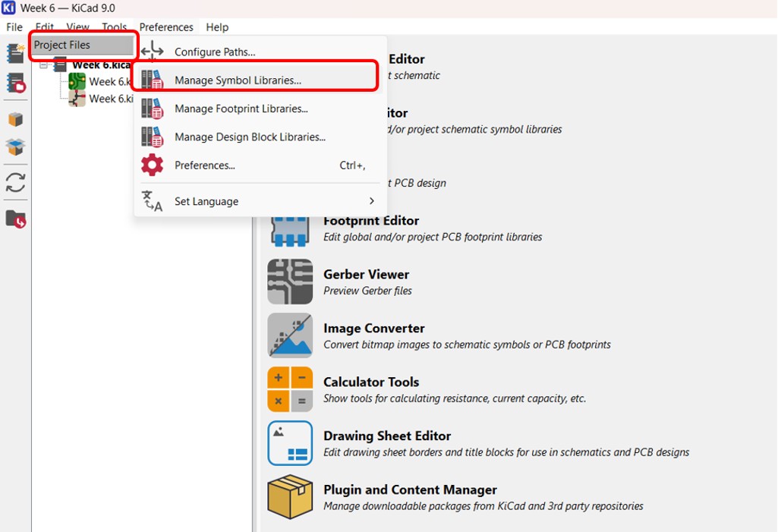Choose Preferences... Ctrl+, entry
Image resolution: width=778 pixels, height=532 pixels.
(260, 165)
